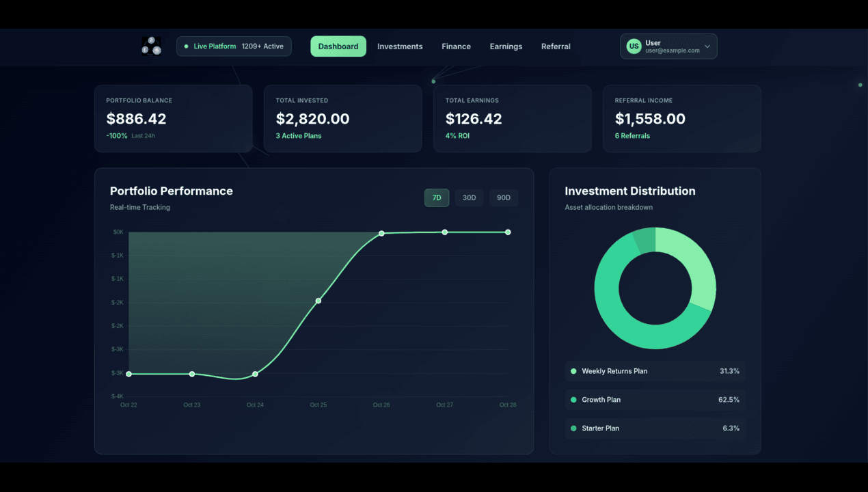This screenshot has height=492, width=868.
Task: Select the Oct 28 chart data point
Action: pyautogui.click(x=508, y=232)
